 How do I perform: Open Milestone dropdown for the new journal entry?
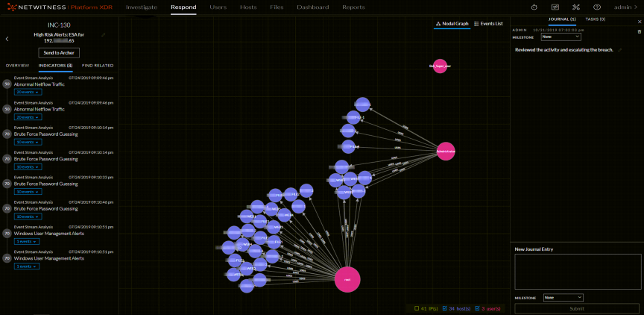coord(563,297)
